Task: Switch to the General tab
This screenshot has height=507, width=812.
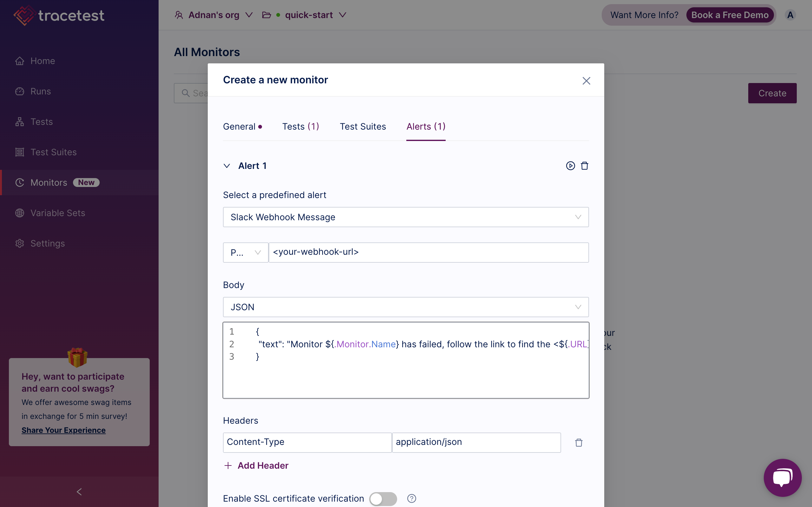Action: pos(239,127)
